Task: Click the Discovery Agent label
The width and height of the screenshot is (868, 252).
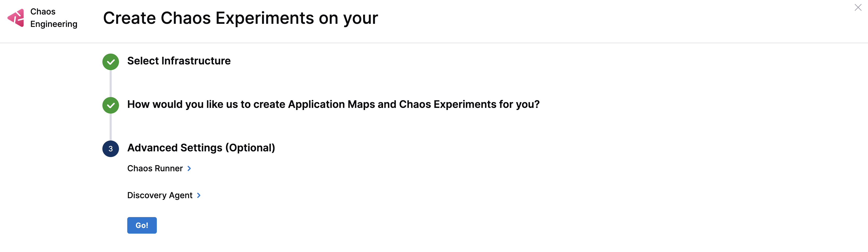Action: click(x=160, y=195)
